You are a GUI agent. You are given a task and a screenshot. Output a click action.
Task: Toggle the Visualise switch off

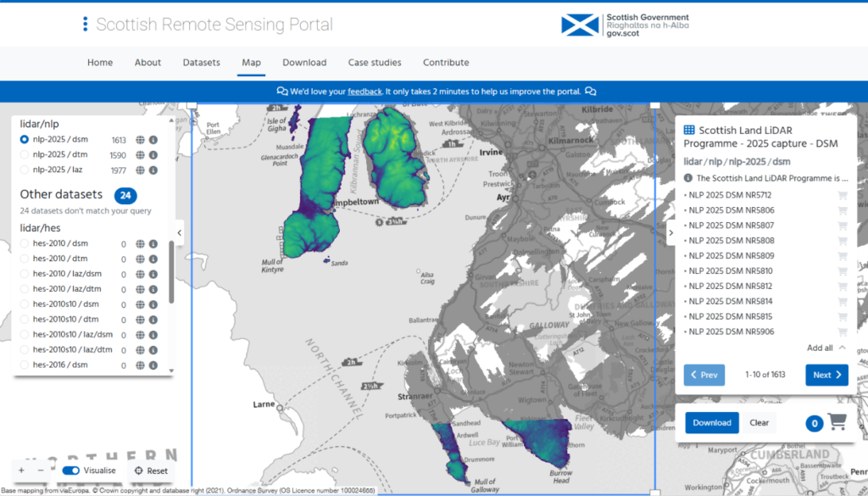[70, 470]
